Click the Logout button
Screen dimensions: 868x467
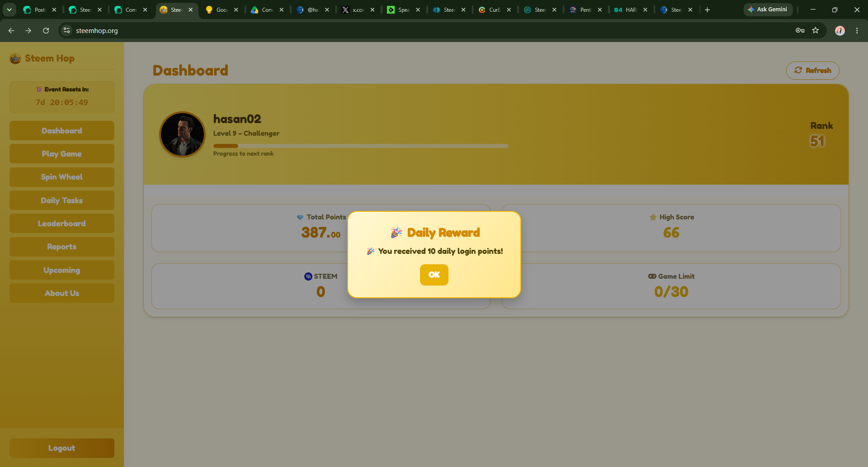pyautogui.click(x=62, y=448)
